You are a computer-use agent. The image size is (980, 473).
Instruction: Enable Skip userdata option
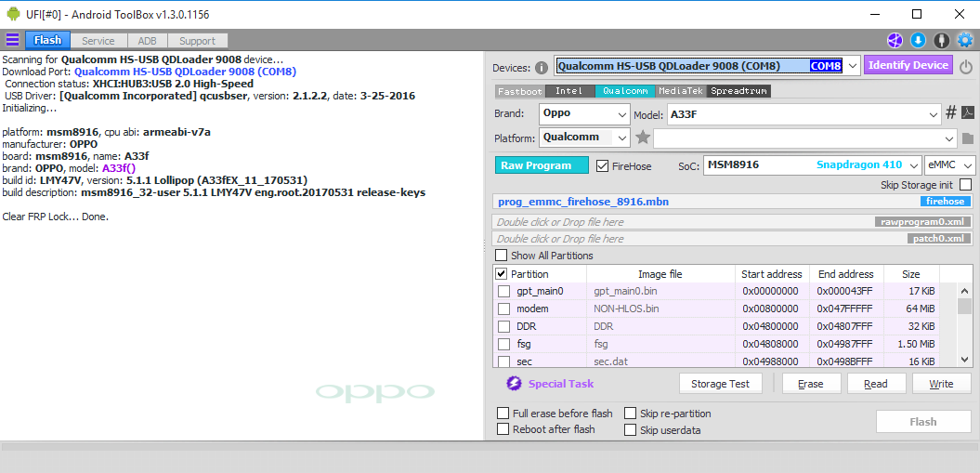pyautogui.click(x=630, y=430)
